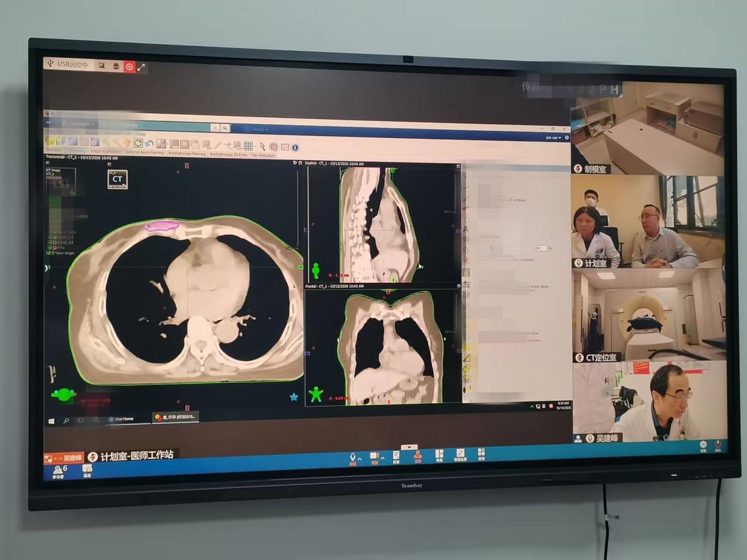Select the pan hand tool
This screenshot has height=560, width=747.
click(127, 143)
